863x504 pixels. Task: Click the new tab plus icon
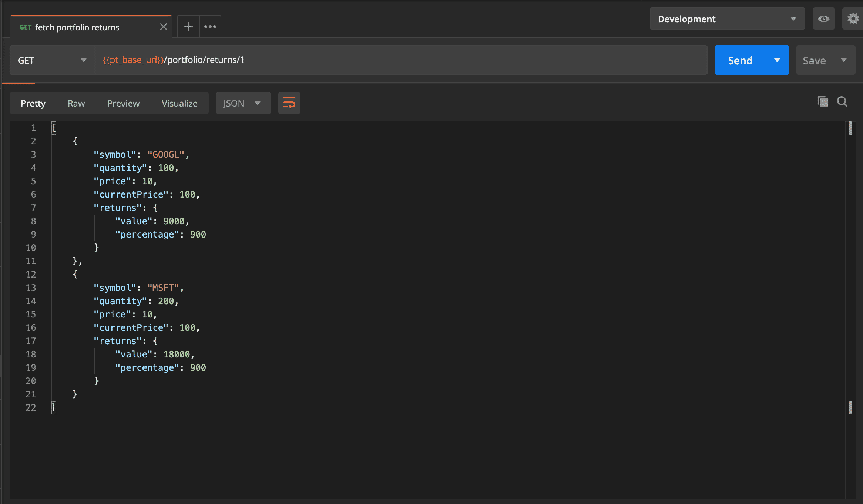coord(188,27)
